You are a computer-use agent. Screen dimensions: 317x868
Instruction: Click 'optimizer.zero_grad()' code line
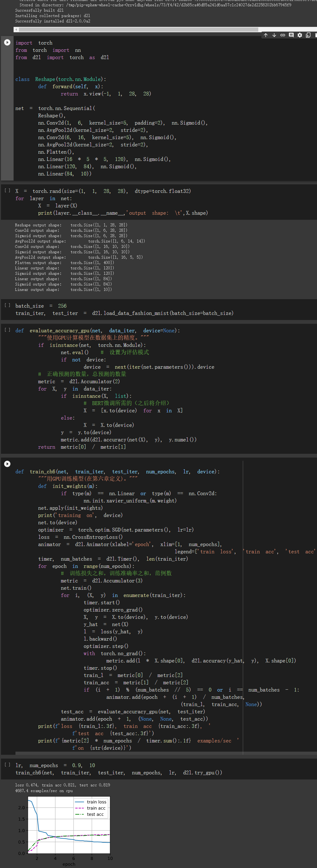tap(113, 610)
